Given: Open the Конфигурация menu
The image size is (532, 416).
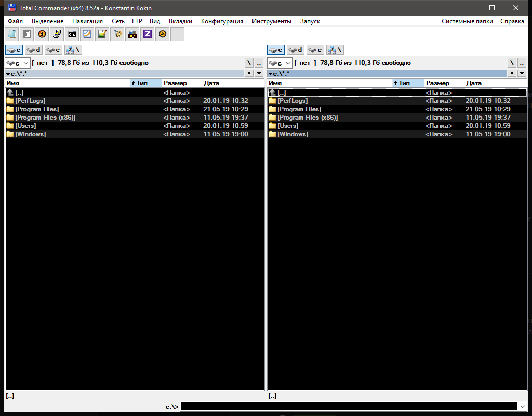Looking at the screenshot, I should pyautogui.click(x=222, y=21).
